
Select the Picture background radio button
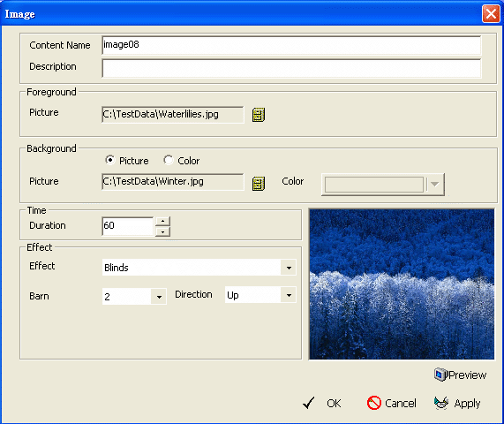click(110, 160)
